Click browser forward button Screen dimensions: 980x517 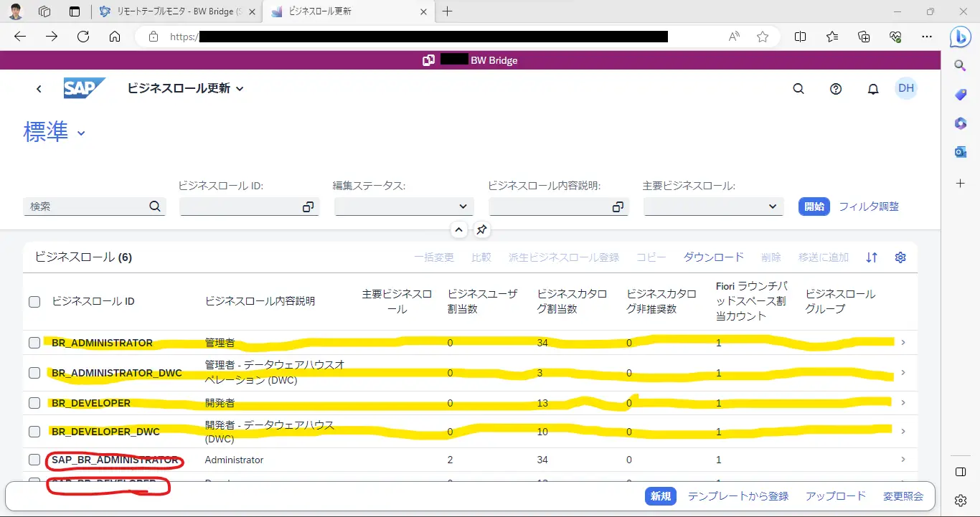52,37
